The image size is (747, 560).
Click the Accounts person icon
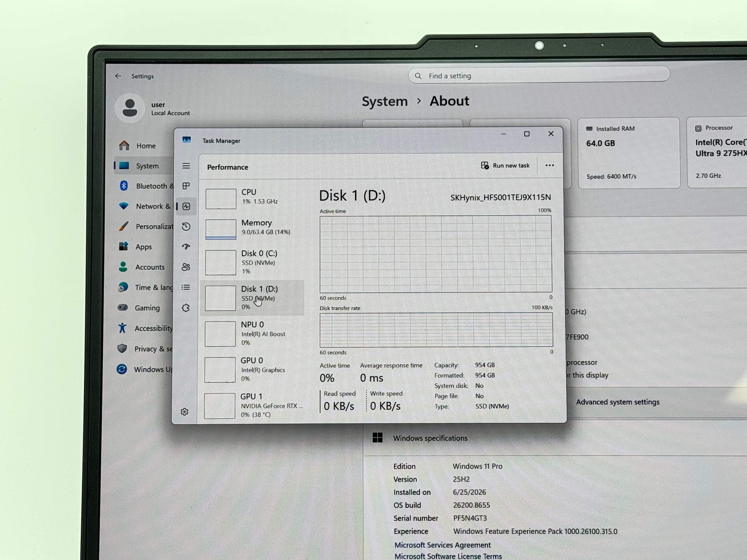point(123,266)
